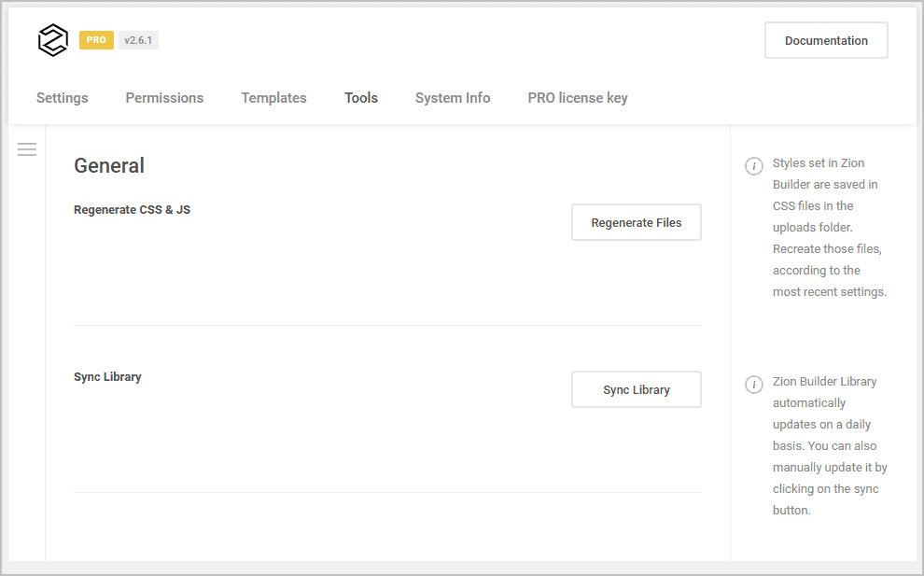Open the Permissions tab
This screenshot has width=924, height=576.
coord(164,97)
